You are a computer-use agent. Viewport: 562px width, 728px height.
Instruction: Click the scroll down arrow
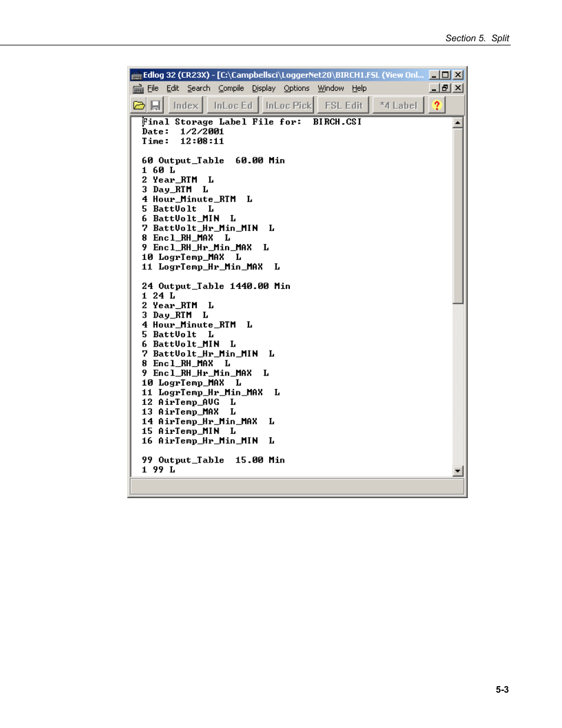458,471
